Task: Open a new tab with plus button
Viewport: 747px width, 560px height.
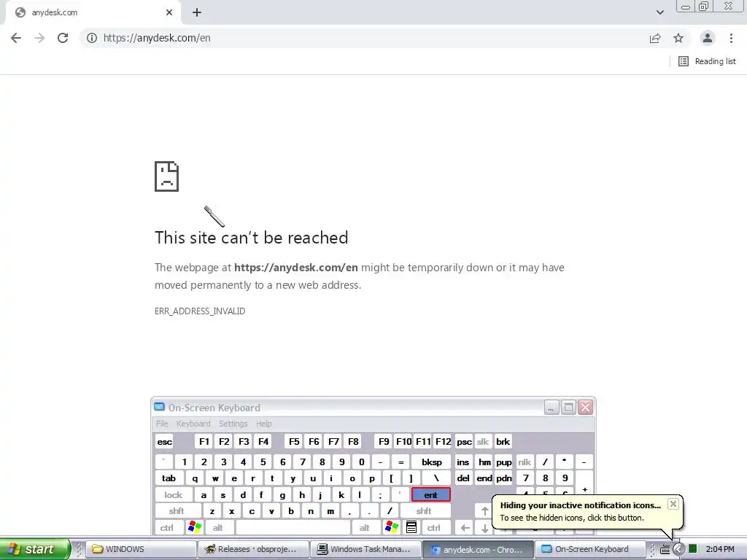Action: 197,12
